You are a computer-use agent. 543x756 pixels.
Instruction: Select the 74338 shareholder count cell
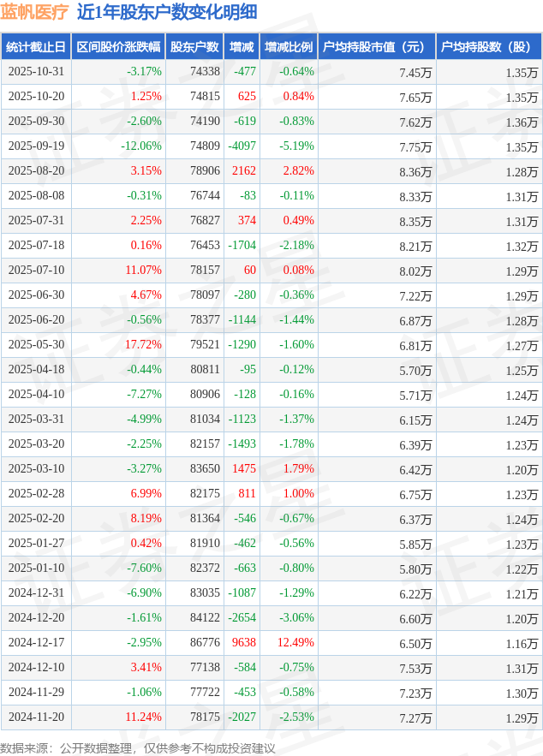click(x=205, y=72)
